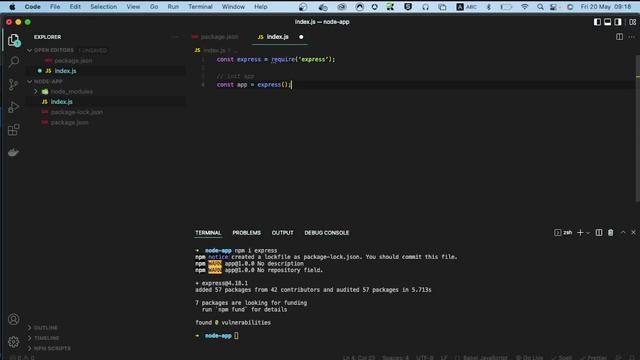Open the Source Control view
The image size is (640, 360).
coord(13,84)
